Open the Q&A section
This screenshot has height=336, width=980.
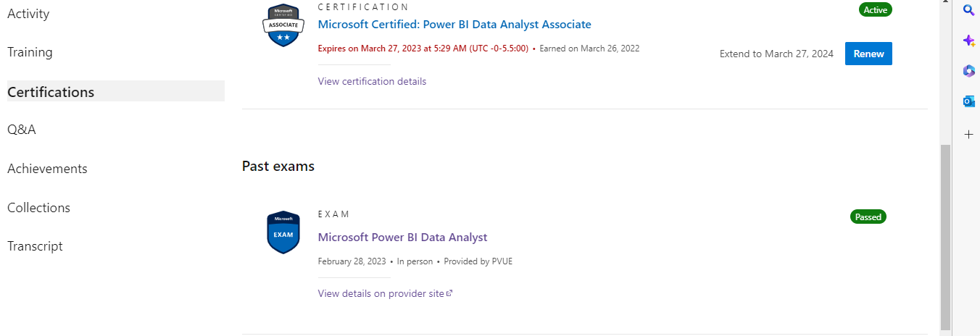coord(22,130)
